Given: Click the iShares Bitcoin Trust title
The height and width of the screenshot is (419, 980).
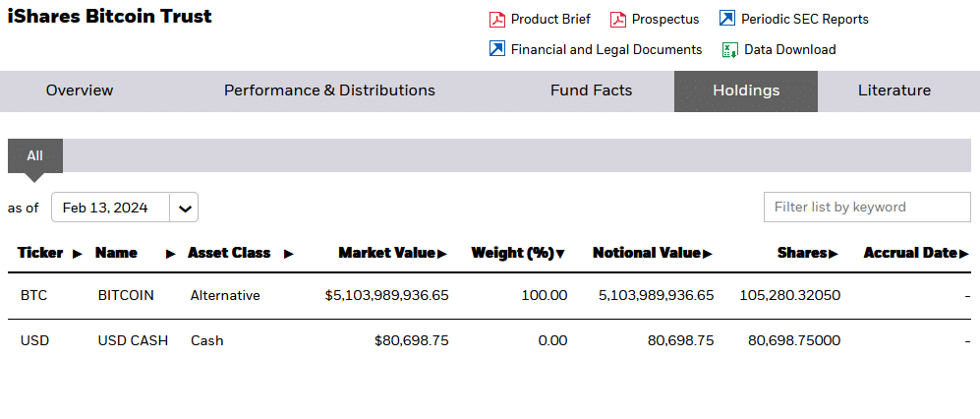Looking at the screenshot, I should [109, 16].
